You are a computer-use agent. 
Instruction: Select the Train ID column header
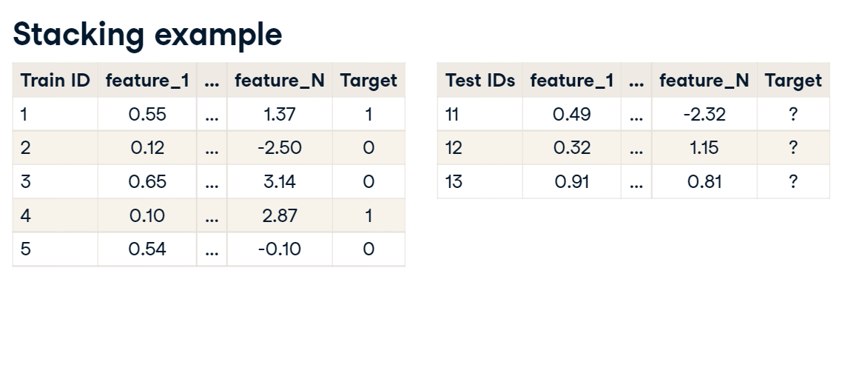(55, 80)
